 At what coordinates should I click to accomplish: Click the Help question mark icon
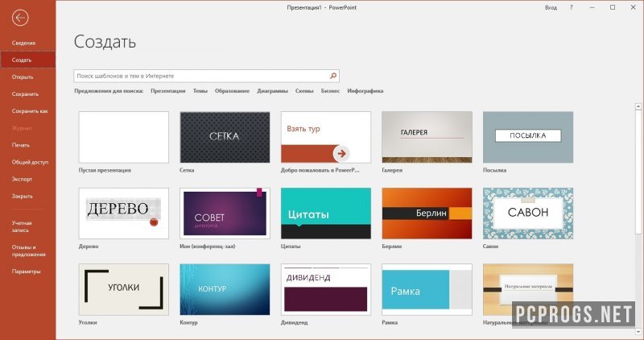[571, 7]
